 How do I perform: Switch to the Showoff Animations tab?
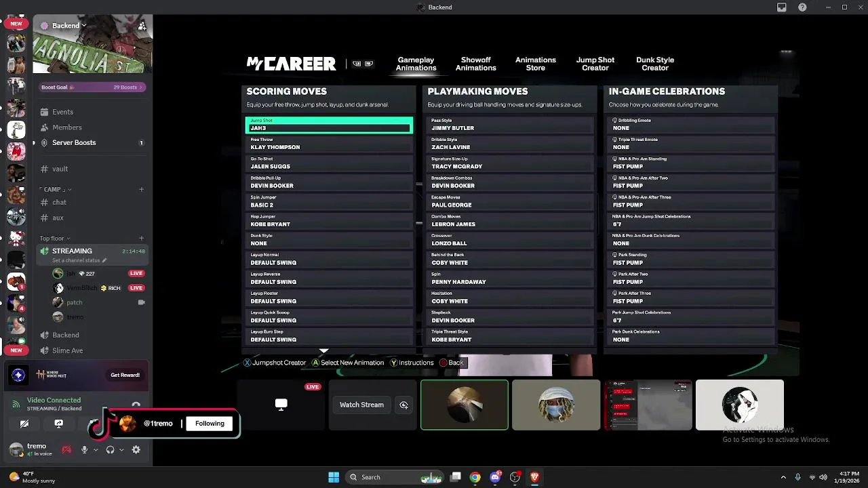476,64
